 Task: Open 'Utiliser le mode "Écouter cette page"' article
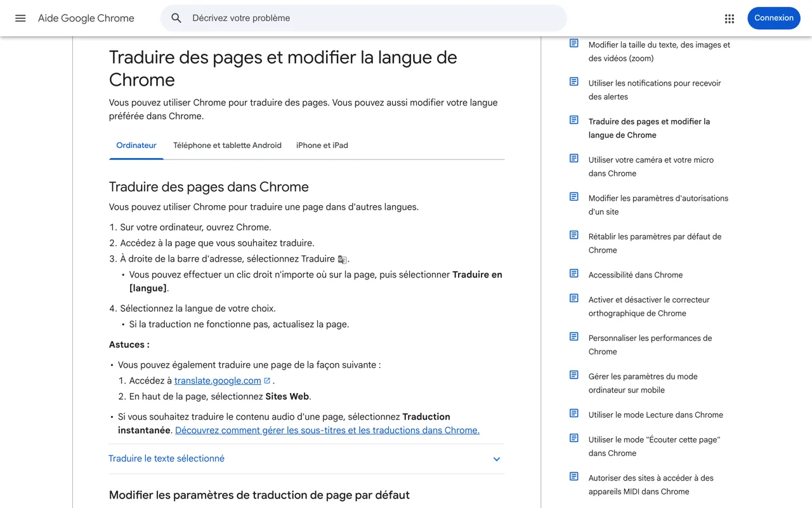[x=654, y=446]
